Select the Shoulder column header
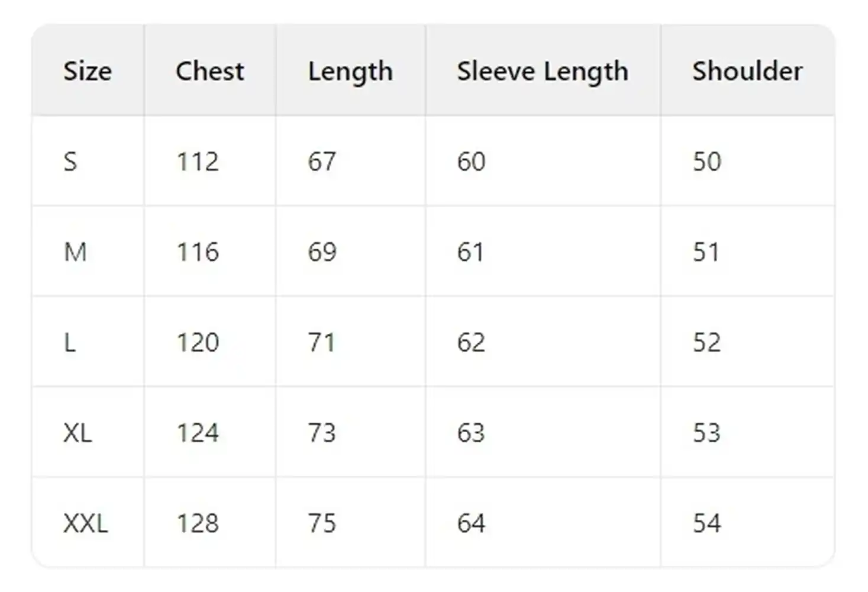868x592 pixels. click(x=747, y=71)
